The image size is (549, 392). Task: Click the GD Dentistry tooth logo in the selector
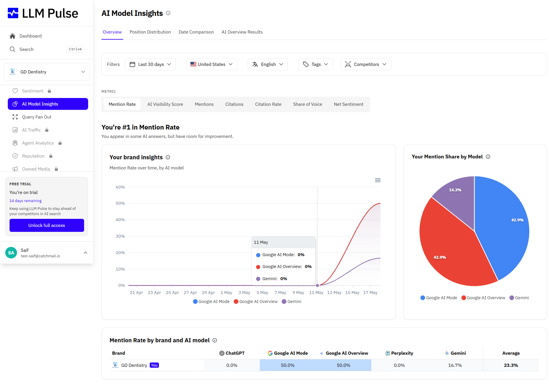13,72
